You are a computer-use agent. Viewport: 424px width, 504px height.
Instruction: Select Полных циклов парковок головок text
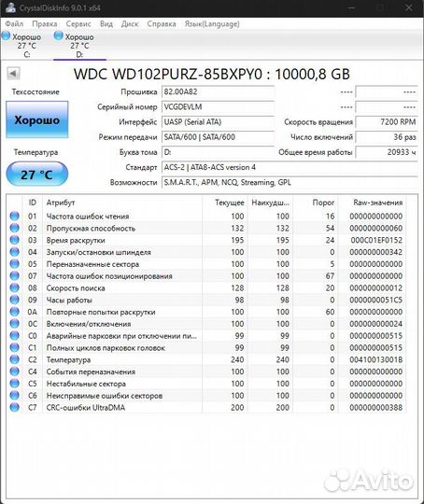point(106,348)
